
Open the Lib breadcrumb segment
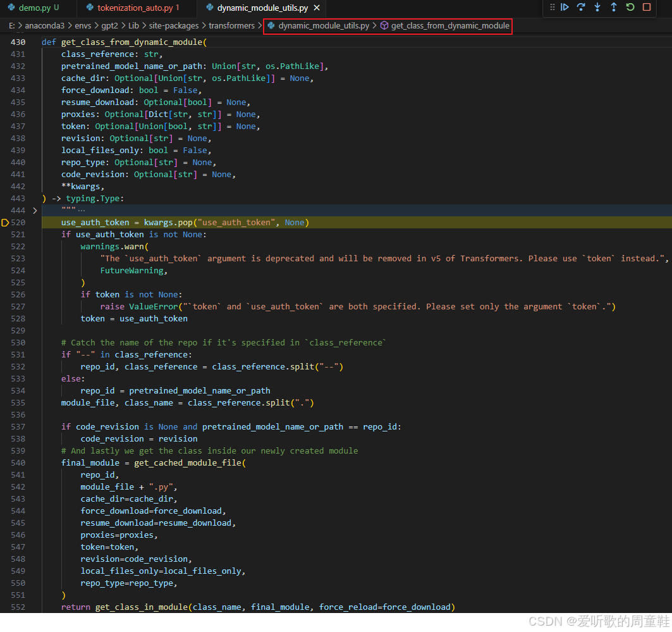coord(134,26)
